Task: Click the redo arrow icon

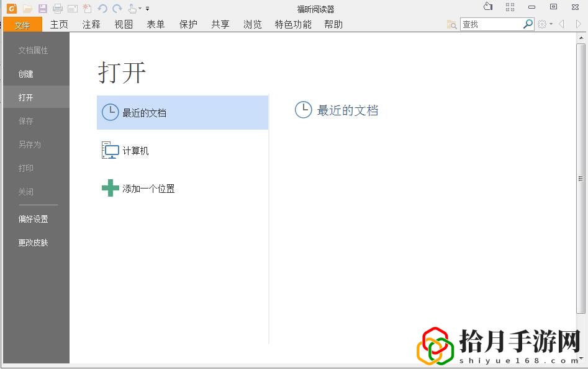Action: [x=117, y=8]
